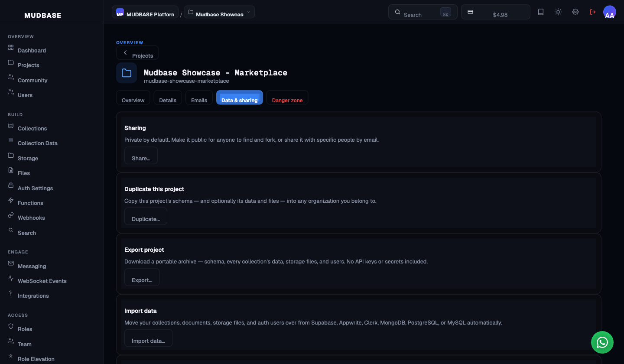Open Collection Data list icon
This screenshot has width=624, height=364.
pos(11,140)
